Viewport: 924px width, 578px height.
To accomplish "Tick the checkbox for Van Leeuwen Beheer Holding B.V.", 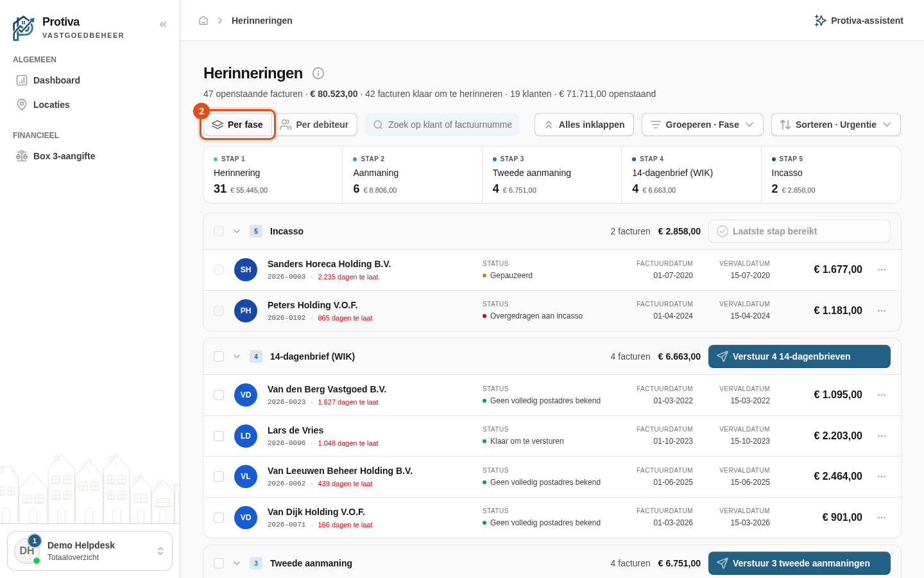I will point(219,477).
